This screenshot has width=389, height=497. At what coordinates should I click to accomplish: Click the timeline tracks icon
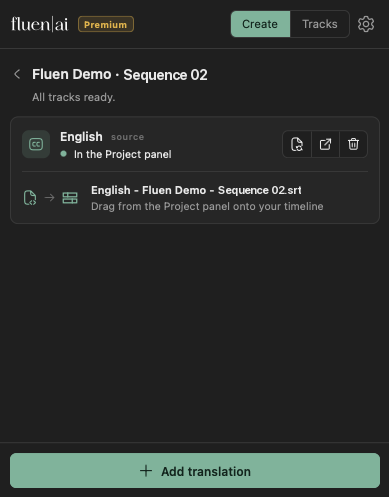(70, 198)
